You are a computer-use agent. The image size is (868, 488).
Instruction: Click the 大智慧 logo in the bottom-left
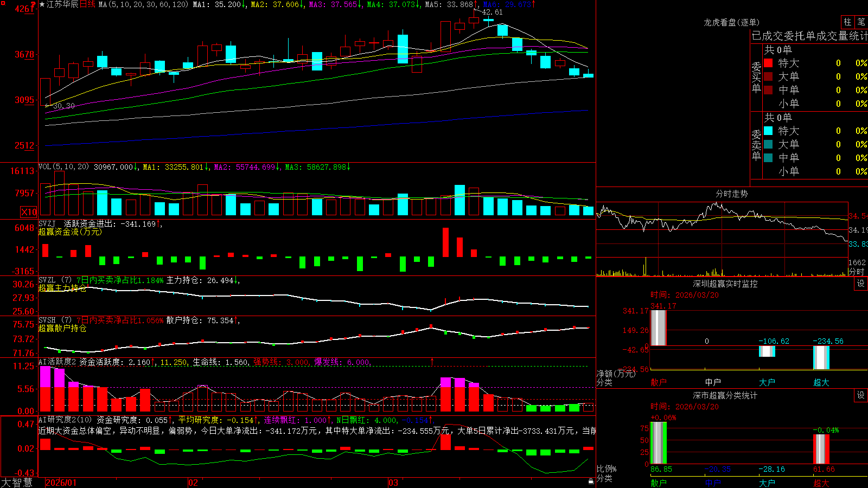click(x=17, y=483)
